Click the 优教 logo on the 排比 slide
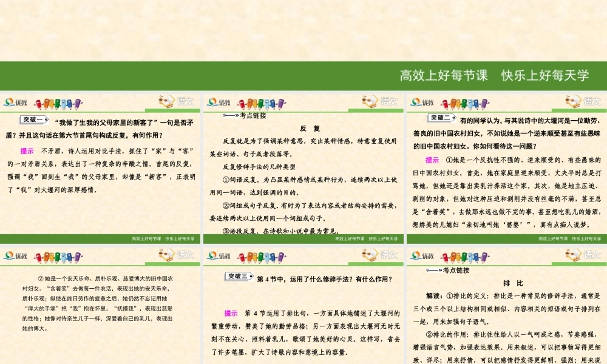The width and height of the screenshot is (607, 364). [x=422, y=256]
